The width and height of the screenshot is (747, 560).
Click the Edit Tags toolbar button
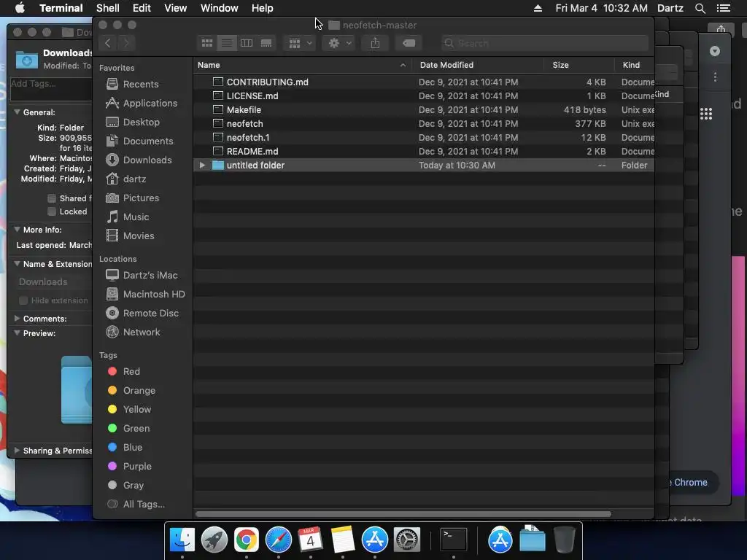(x=409, y=43)
